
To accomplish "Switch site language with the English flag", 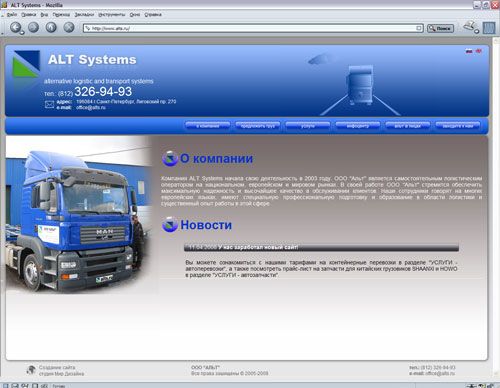I will coord(478,51).
